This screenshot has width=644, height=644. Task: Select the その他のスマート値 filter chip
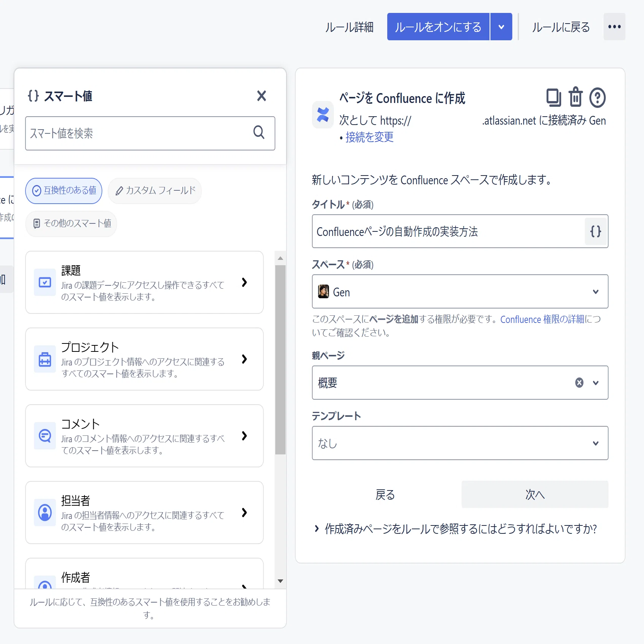pyautogui.click(x=71, y=224)
